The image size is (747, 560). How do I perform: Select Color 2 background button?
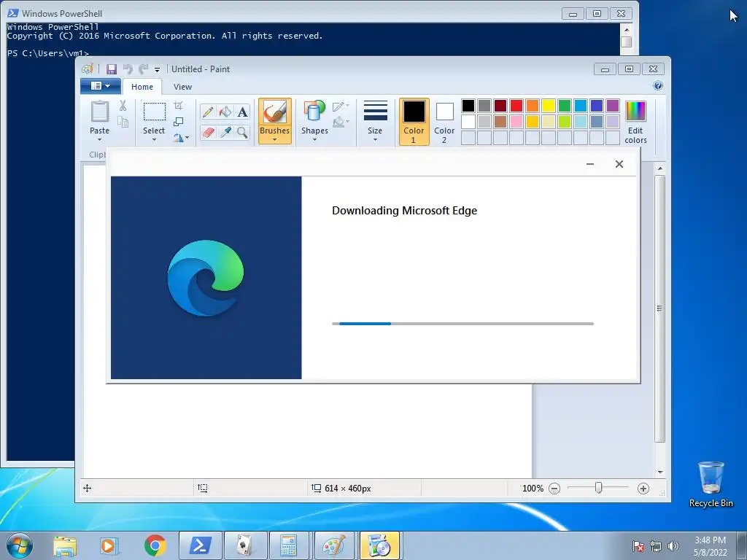(444, 122)
